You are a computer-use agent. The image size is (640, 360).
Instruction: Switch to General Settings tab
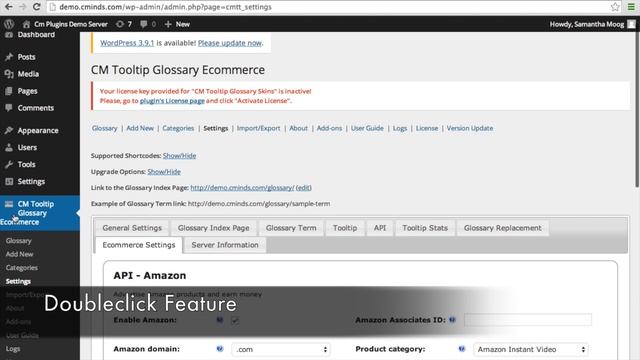(132, 228)
